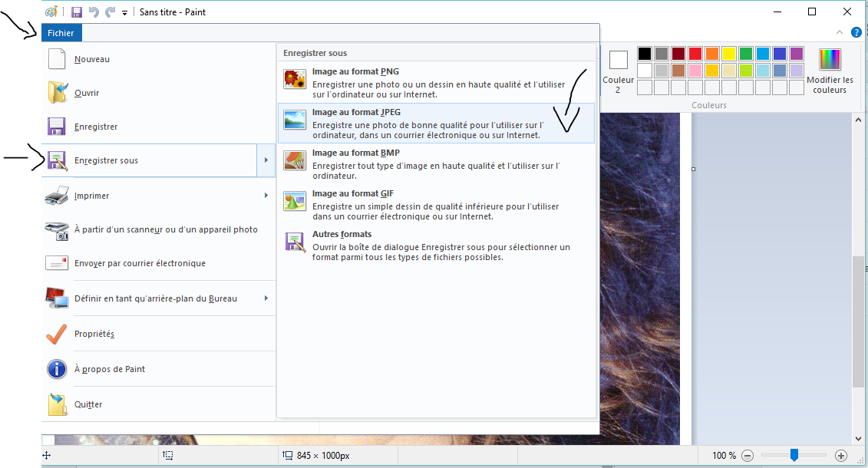868x468 pixels.
Task: Click the zoom in plus button
Action: click(841, 456)
